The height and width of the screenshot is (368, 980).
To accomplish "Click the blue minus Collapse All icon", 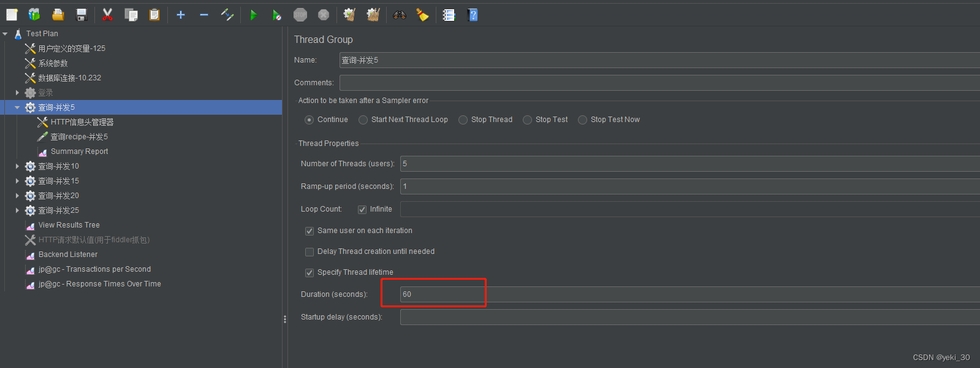I will [204, 15].
